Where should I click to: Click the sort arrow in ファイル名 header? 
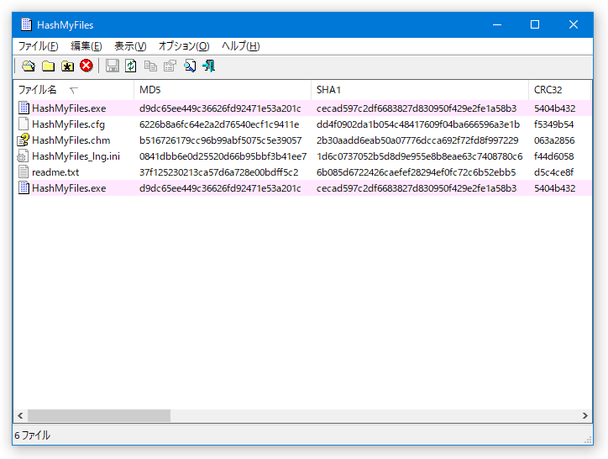(74, 91)
